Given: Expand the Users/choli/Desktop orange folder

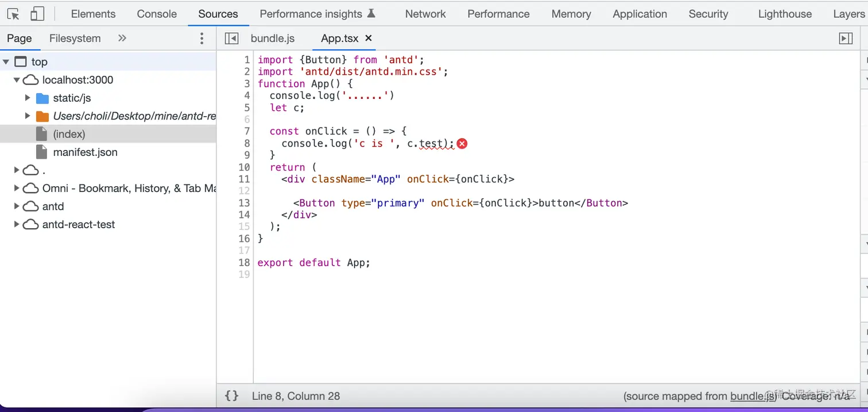Looking at the screenshot, I should click(x=28, y=116).
